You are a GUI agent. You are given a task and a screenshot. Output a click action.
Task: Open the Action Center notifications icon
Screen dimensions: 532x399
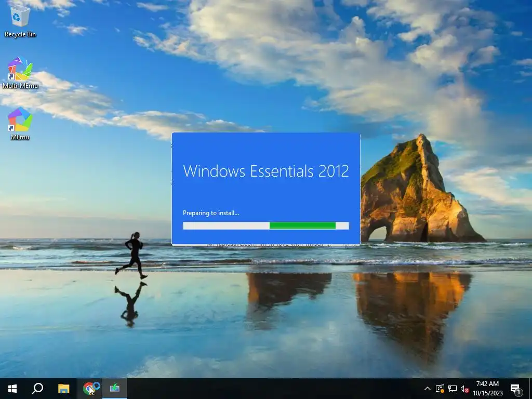516,389
